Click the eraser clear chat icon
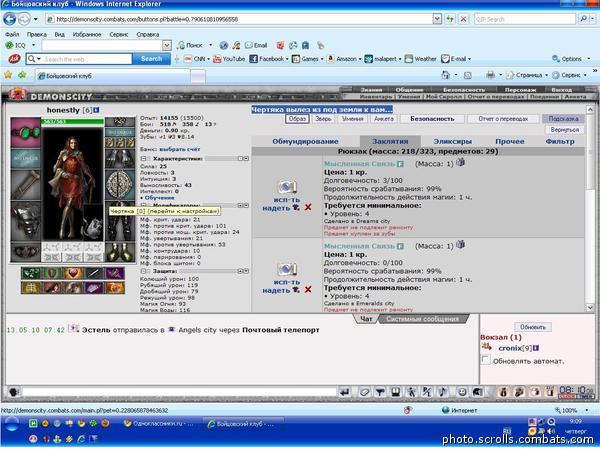The height and width of the screenshot is (450, 600). [x=364, y=392]
